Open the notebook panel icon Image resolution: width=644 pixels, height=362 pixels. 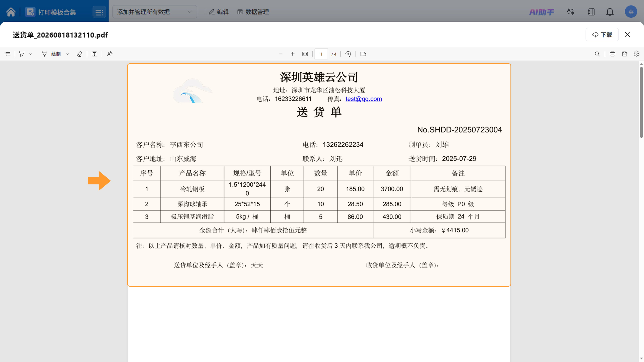click(x=591, y=12)
